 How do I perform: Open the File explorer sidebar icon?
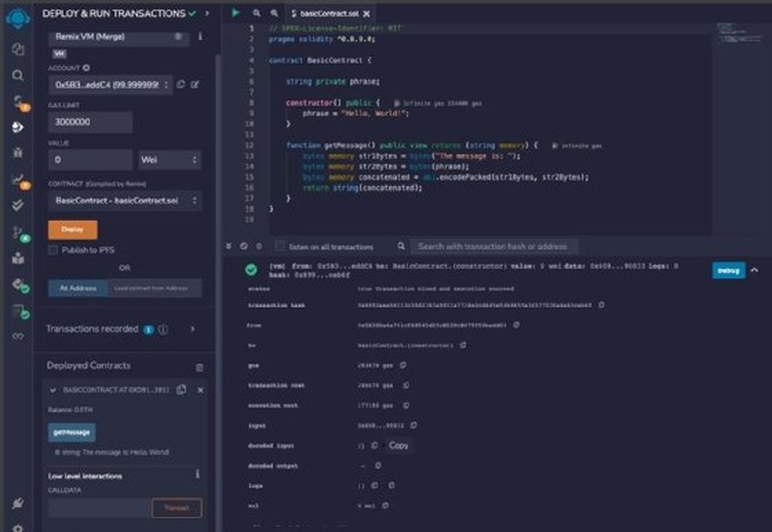[18, 49]
